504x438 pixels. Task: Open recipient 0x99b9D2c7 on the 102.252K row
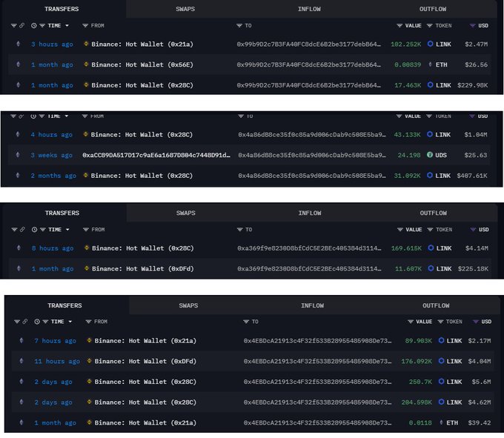308,44
